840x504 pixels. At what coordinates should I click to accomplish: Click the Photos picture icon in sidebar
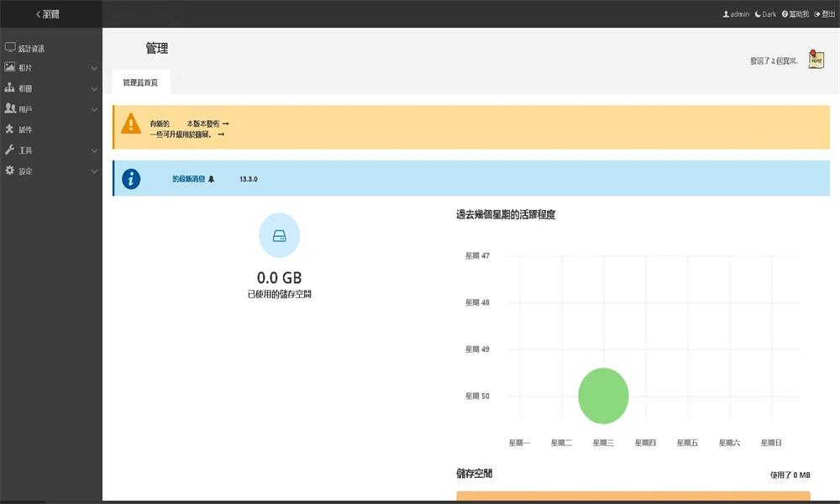[9, 67]
